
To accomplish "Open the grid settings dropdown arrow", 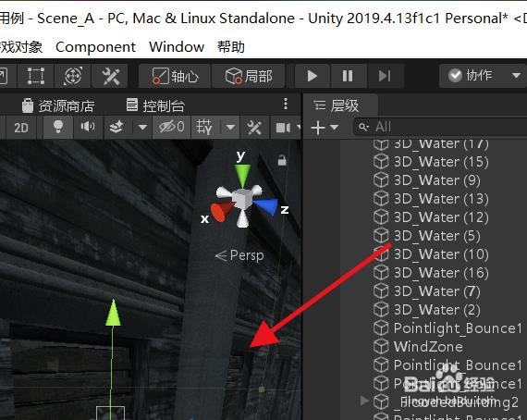I will point(230,127).
